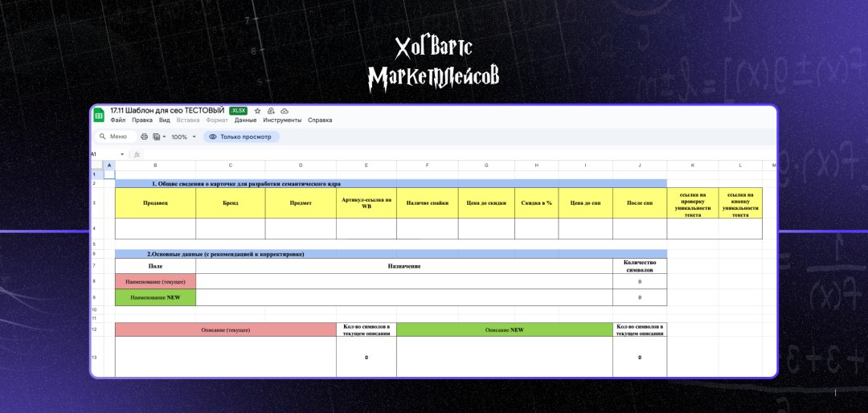Select column header C

coord(230,166)
